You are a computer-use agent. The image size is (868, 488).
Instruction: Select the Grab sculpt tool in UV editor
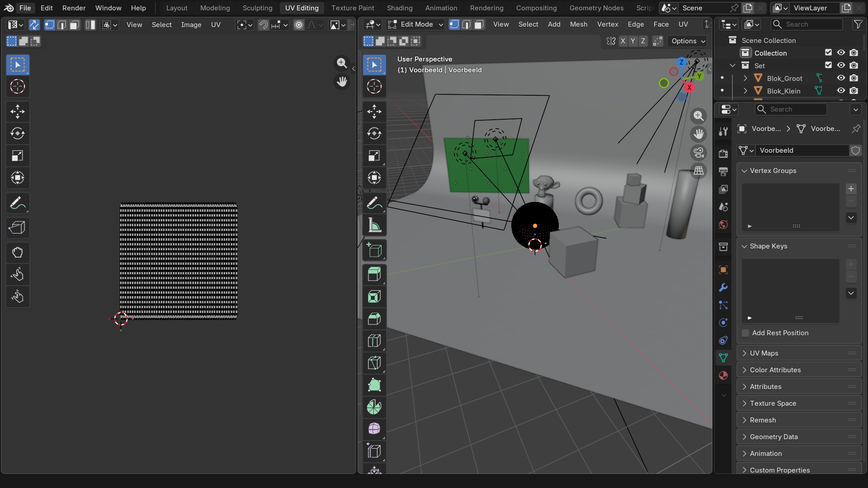click(x=18, y=252)
